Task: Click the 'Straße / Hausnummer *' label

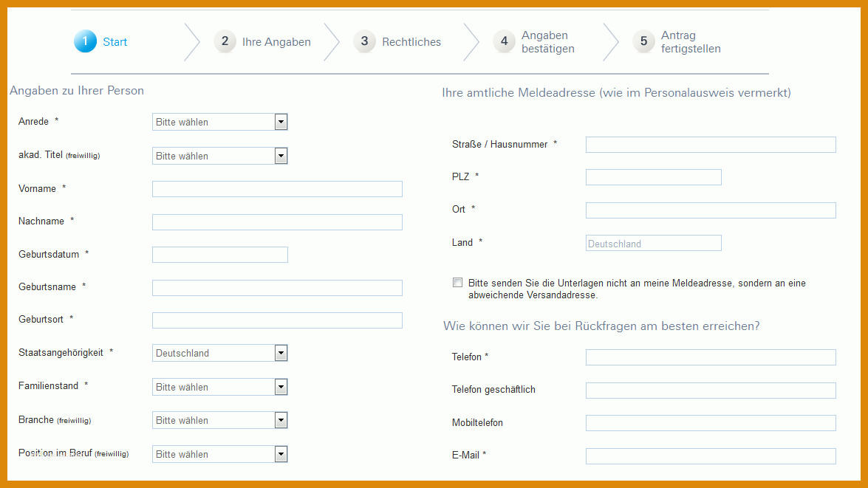Action: (505, 145)
